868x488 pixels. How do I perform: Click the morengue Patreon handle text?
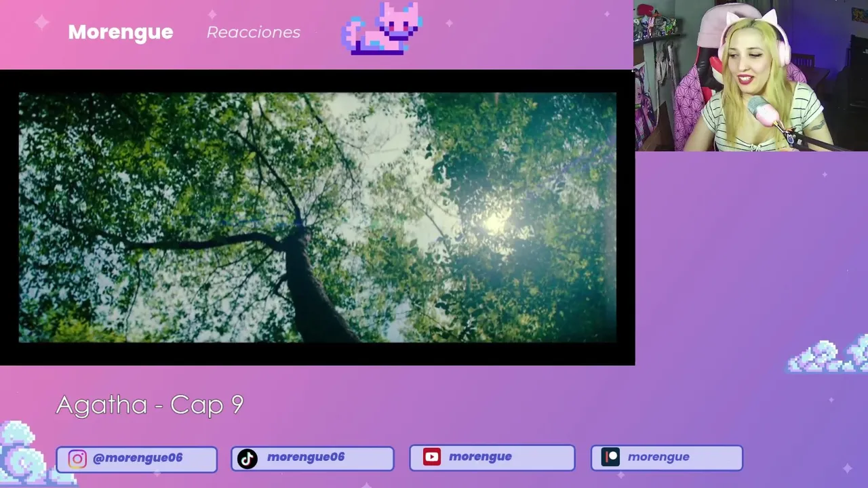(x=658, y=457)
